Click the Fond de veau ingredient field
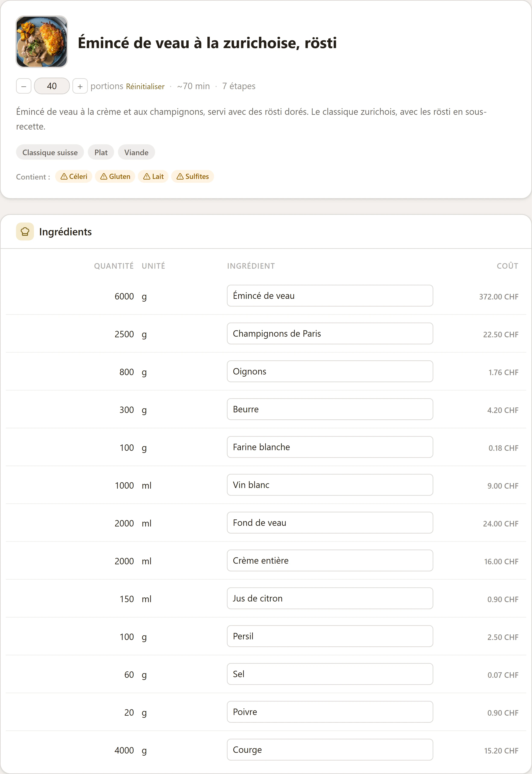This screenshot has width=532, height=774. (x=330, y=523)
